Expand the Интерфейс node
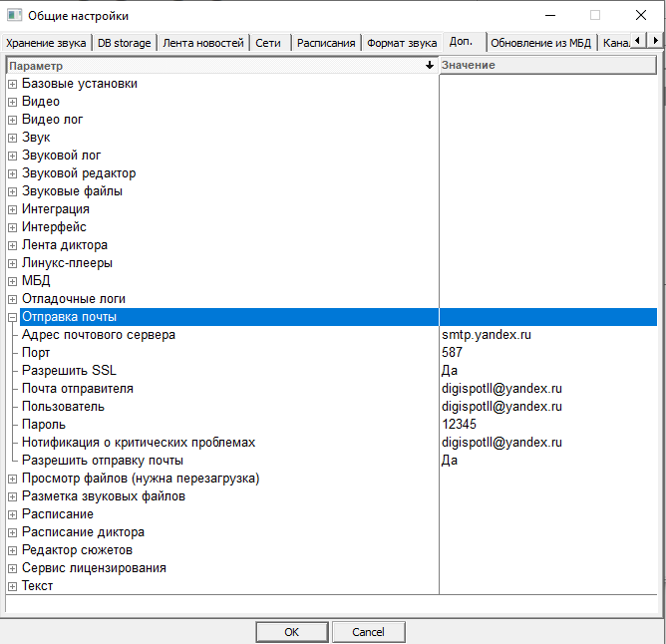 pyautogui.click(x=12, y=227)
